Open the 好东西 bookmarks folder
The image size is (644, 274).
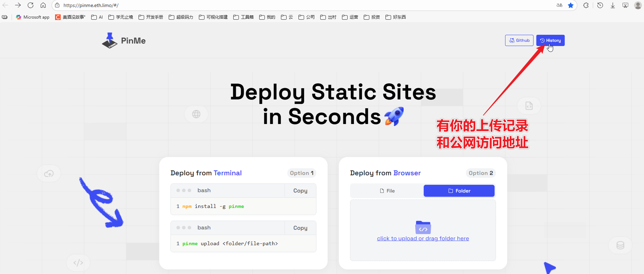tap(396, 17)
